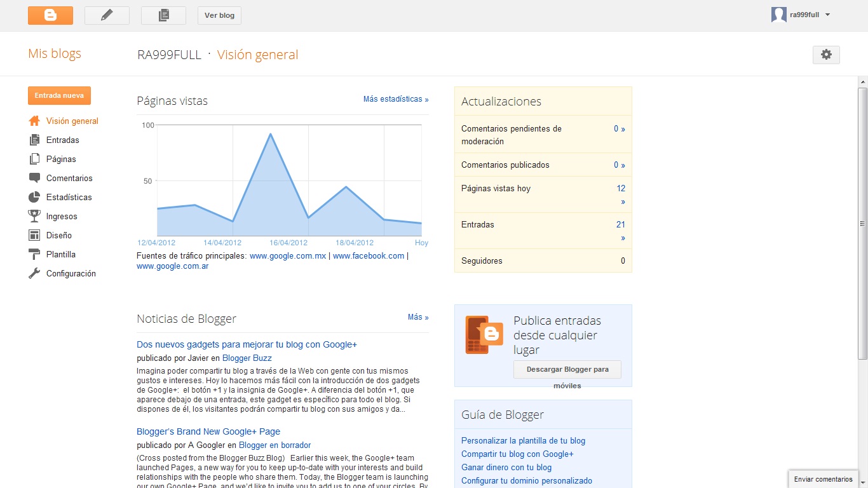
Task: Select Visión general in the sidebar
Action: coord(72,121)
